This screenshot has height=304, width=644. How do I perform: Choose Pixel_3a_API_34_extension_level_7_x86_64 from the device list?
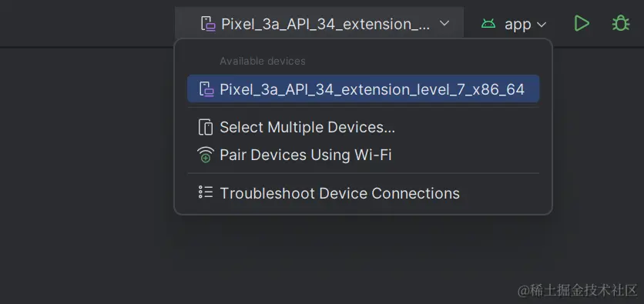click(363, 89)
